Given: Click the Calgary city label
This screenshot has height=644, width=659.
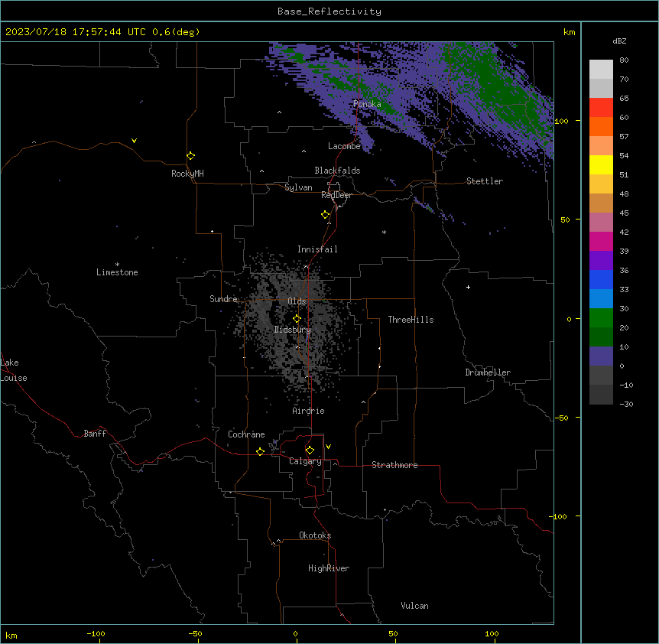Looking at the screenshot, I should (x=306, y=461).
